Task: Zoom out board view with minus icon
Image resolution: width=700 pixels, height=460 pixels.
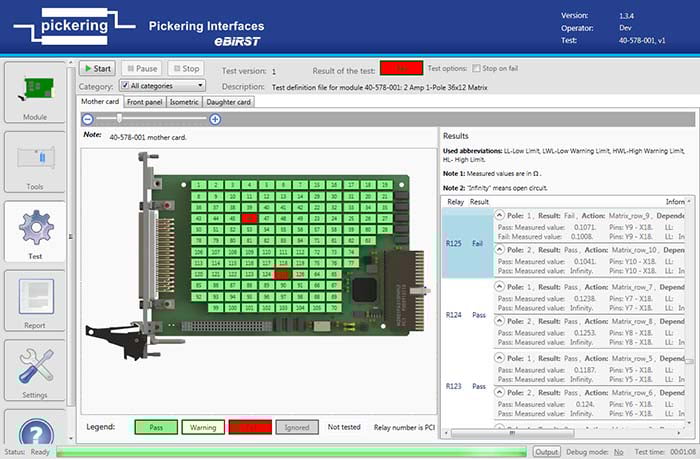Action: point(88,119)
